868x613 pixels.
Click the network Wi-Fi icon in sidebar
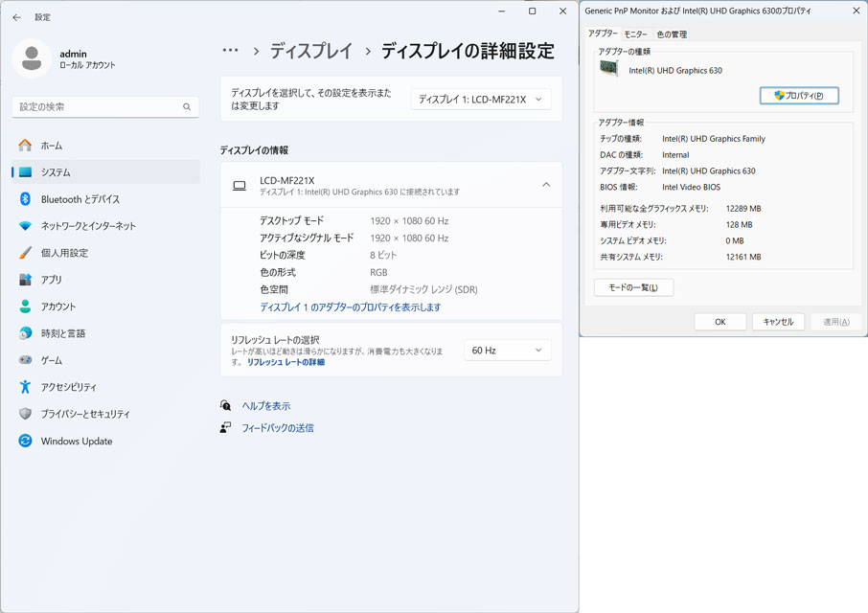(x=25, y=226)
